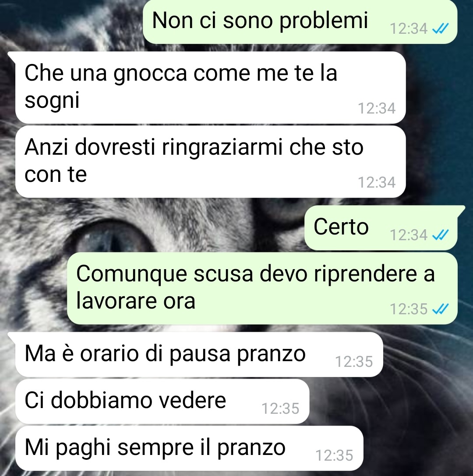Click the 12:35 time on 'pausa pranzo' message
Screen dimensions: 473x476
point(354,362)
